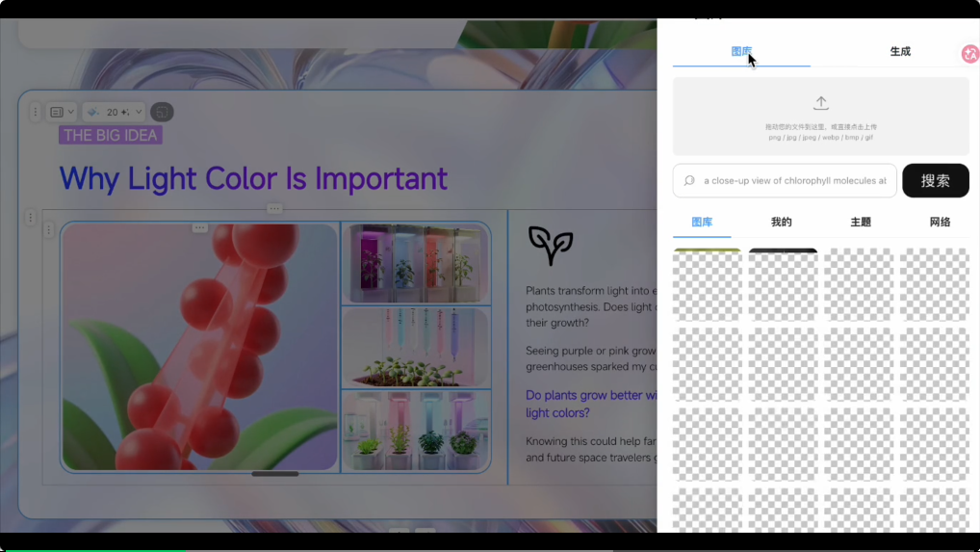Click the image search text field

pos(794,180)
